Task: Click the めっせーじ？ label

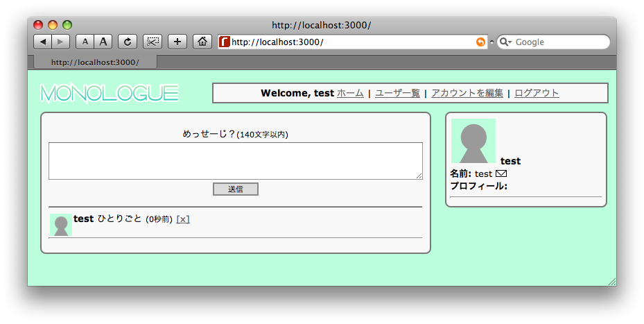Action: 209,134
